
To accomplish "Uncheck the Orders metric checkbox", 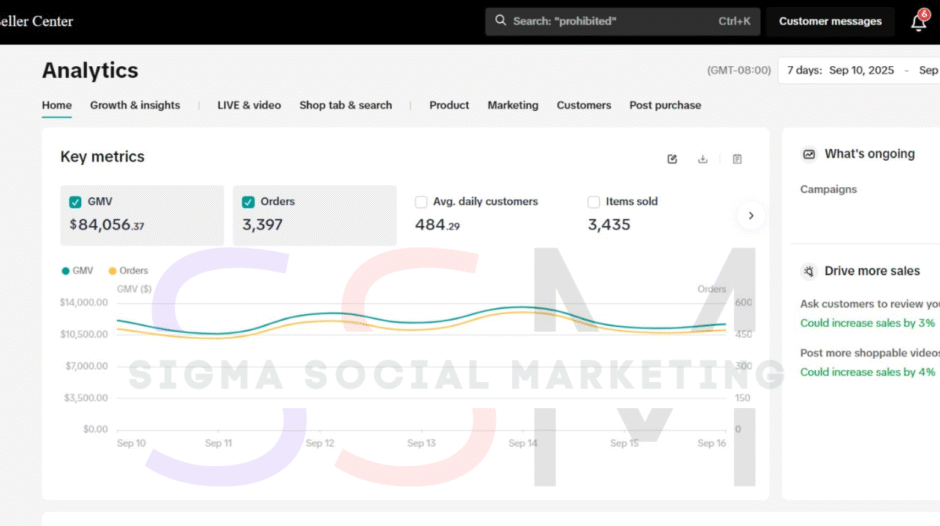I will 248,202.
